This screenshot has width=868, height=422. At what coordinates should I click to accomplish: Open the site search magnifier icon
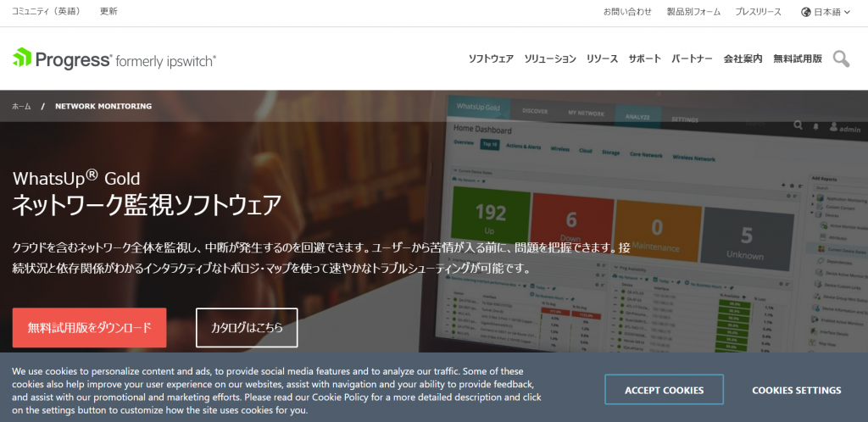pyautogui.click(x=841, y=58)
